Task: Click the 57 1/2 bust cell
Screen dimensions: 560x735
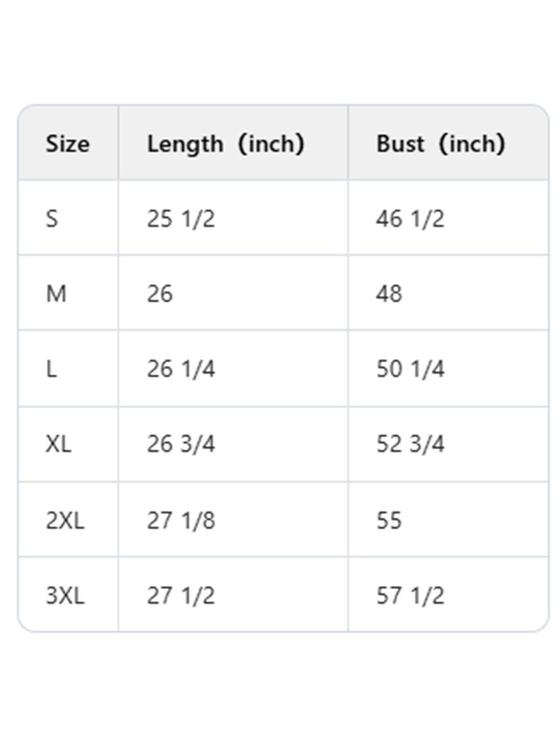Action: click(410, 596)
